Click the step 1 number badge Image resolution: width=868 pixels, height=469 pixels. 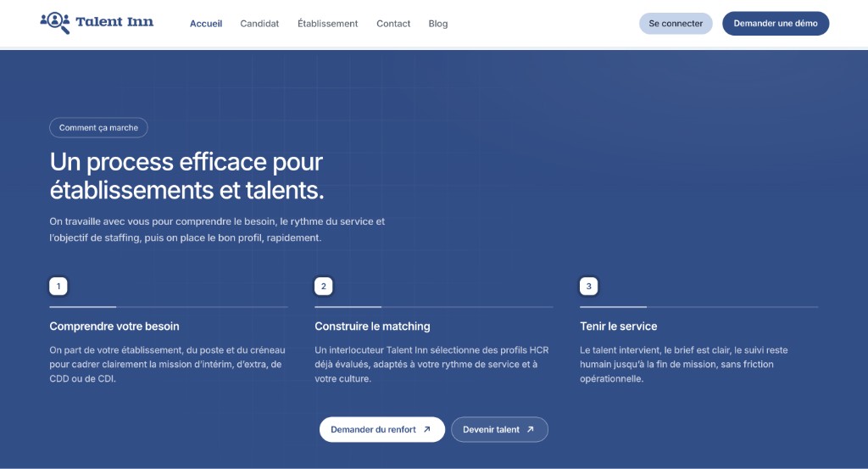tap(58, 287)
